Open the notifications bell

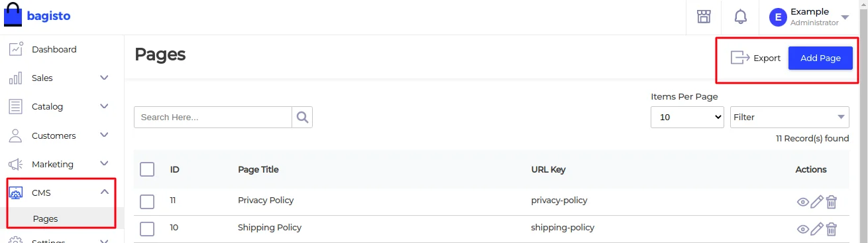pos(740,17)
